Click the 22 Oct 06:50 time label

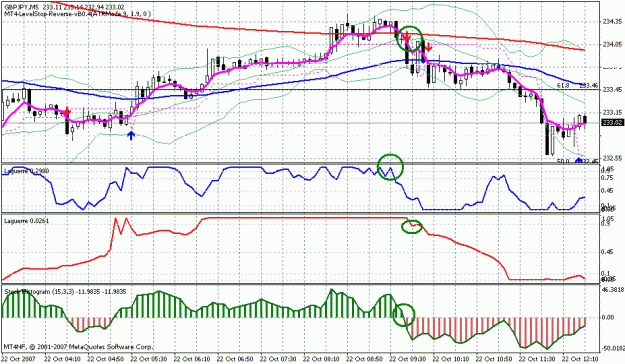click(x=236, y=359)
